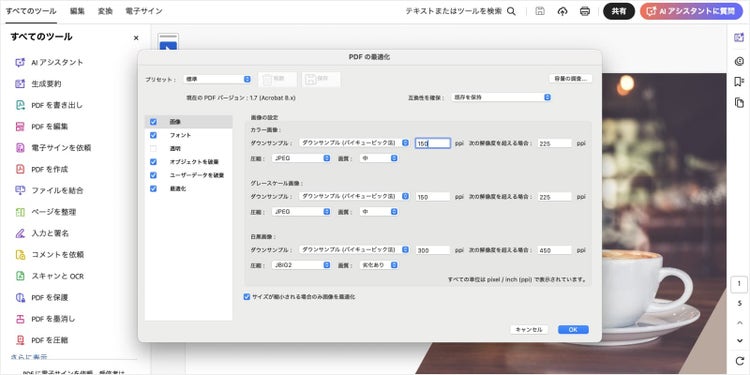Open the ファイルを結合 tool
750x375 pixels.
[49, 190]
